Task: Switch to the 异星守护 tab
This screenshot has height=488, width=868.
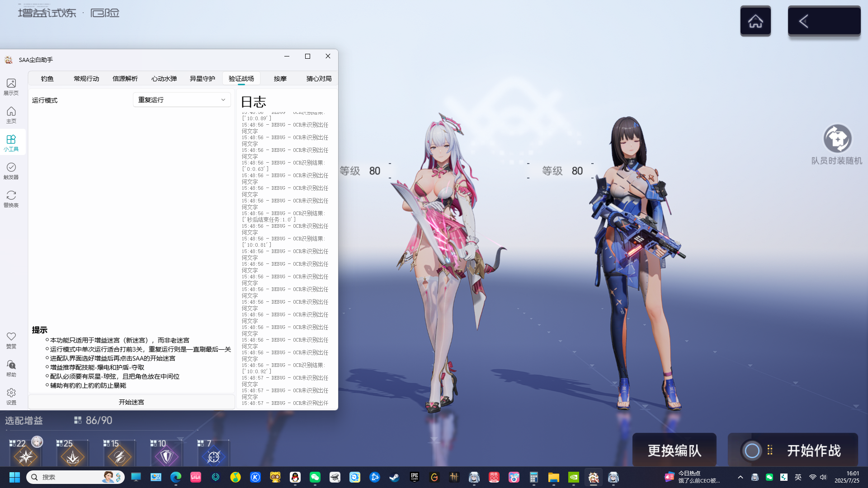Action: (203, 79)
